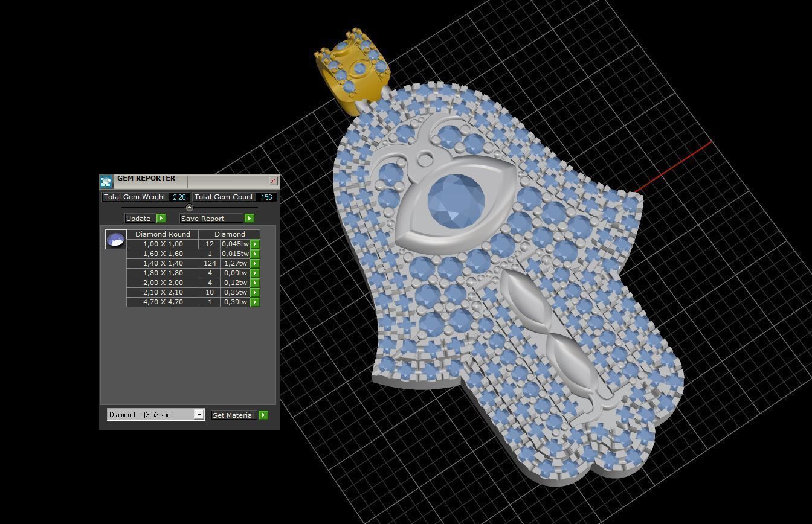Viewport: 812px width, 524px height.
Task: Select the 1,80 X 1,80 size cell
Action: point(163,273)
